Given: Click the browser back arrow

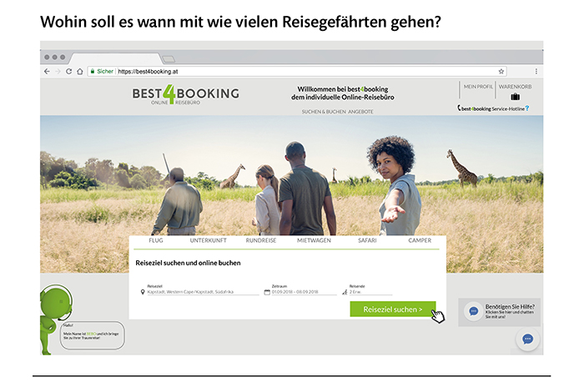Looking at the screenshot, I should point(47,72).
